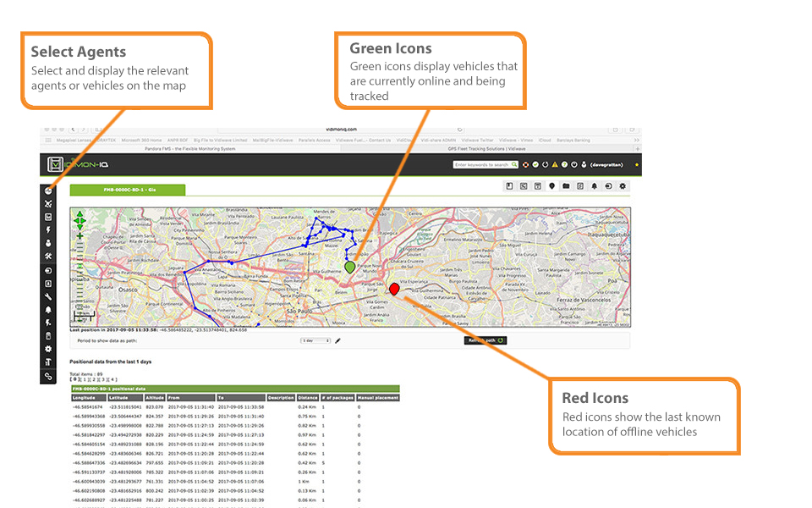
Task: Go to page 2 of positional data
Action: coord(93,379)
